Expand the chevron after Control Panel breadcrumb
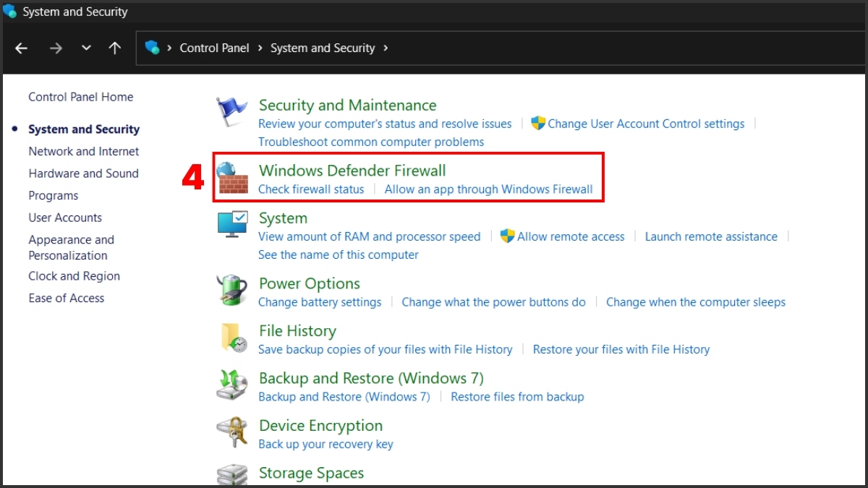 point(260,48)
